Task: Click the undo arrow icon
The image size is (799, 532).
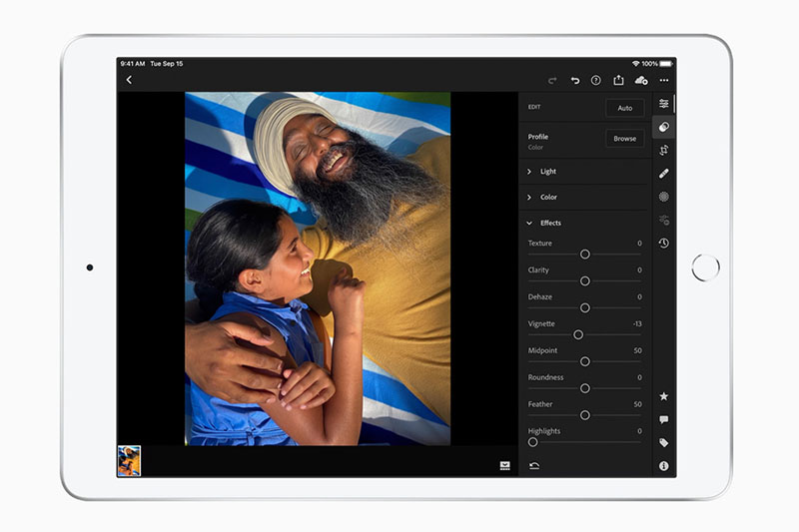Action: 574,80
